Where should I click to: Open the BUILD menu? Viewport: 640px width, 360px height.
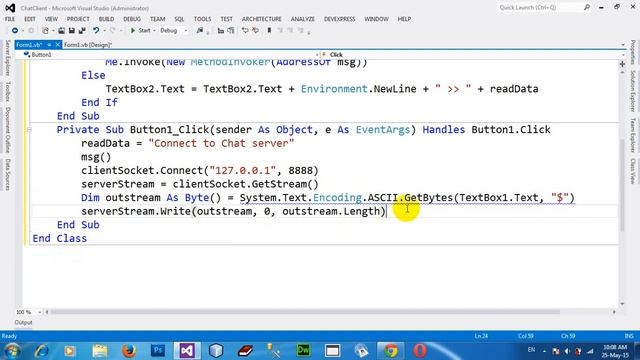coord(107,19)
